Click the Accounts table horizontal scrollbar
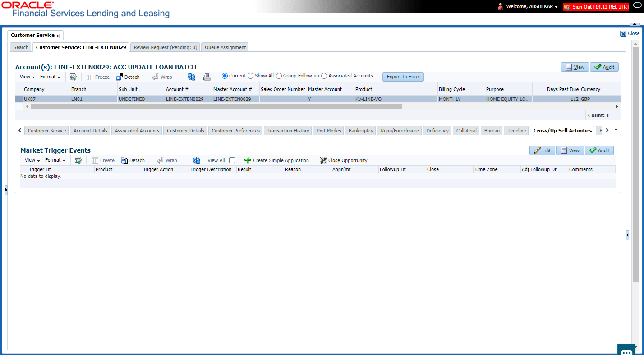Screen dimensions: 644x355 tap(216, 107)
